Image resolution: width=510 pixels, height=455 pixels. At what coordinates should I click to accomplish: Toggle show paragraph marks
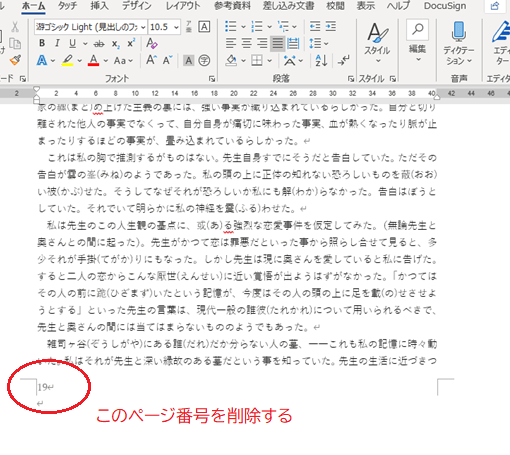click(343, 61)
